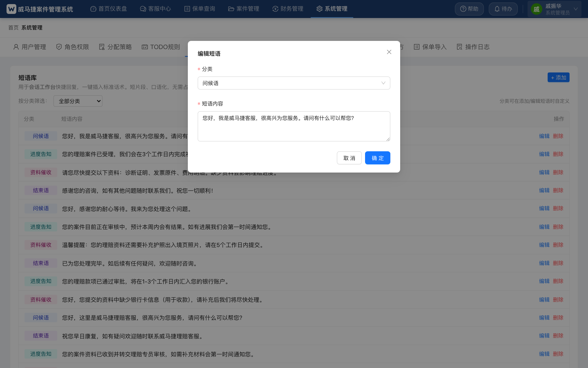Click into the 短语内容 text area

(294, 126)
